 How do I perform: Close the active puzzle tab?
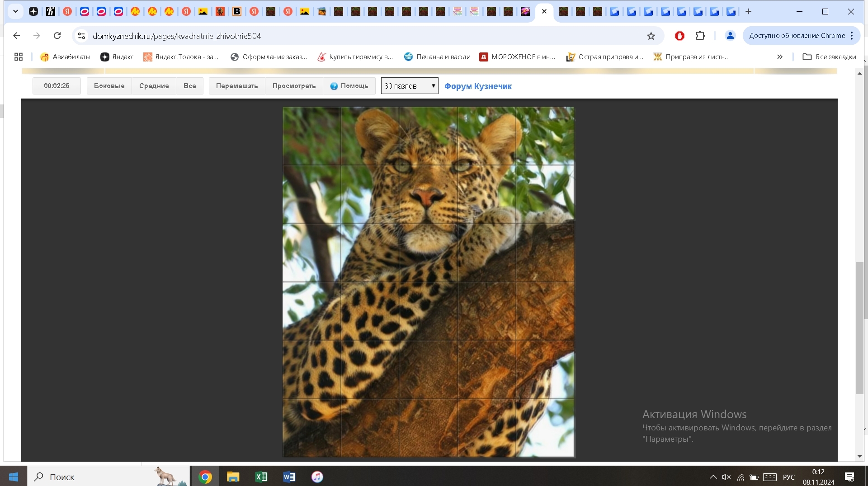(x=544, y=11)
